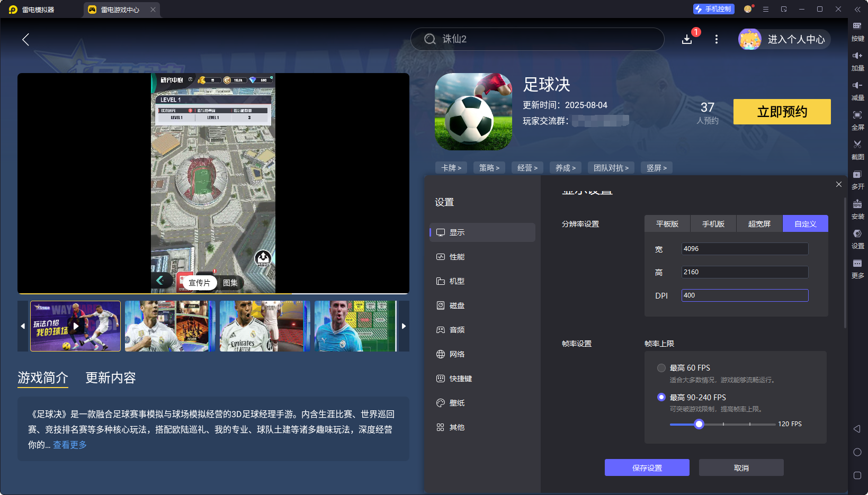
Task: Open the 卡牌 > tag
Action: point(451,168)
